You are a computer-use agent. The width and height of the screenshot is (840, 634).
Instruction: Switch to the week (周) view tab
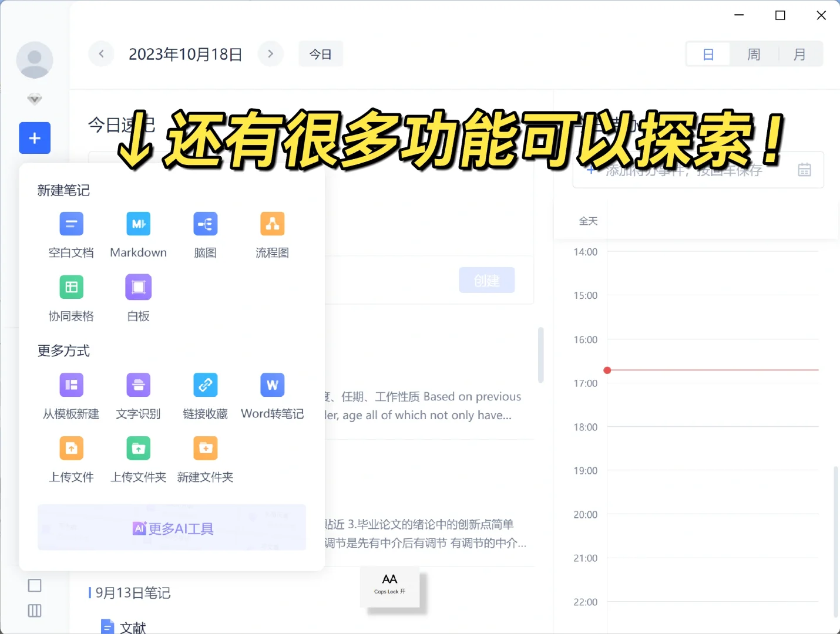[754, 53]
